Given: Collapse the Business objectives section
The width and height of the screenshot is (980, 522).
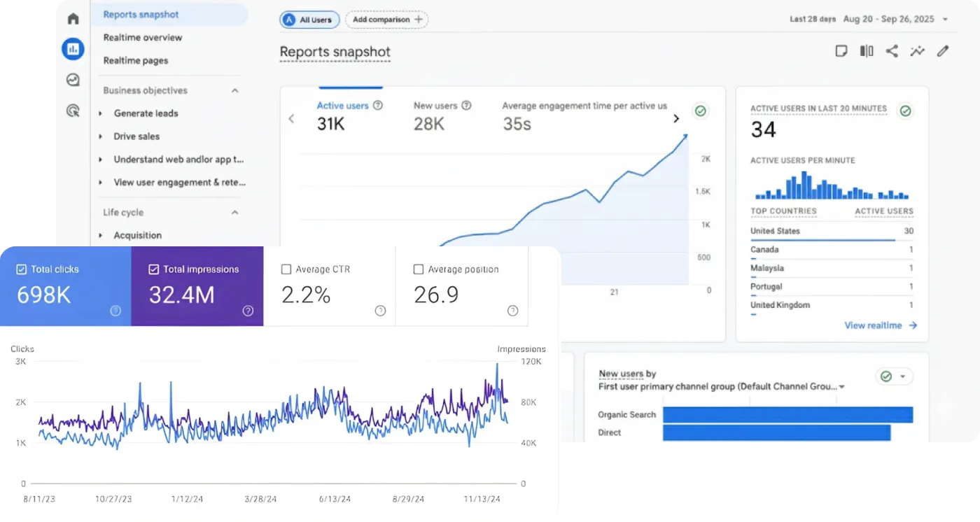Looking at the screenshot, I should pyautogui.click(x=235, y=90).
